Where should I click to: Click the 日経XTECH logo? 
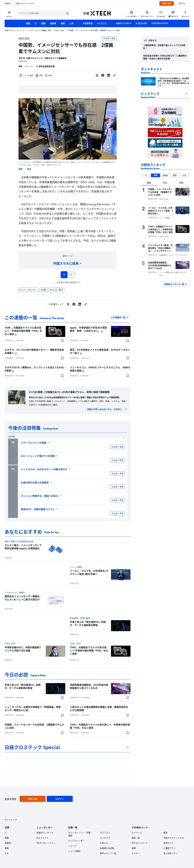point(97,13)
